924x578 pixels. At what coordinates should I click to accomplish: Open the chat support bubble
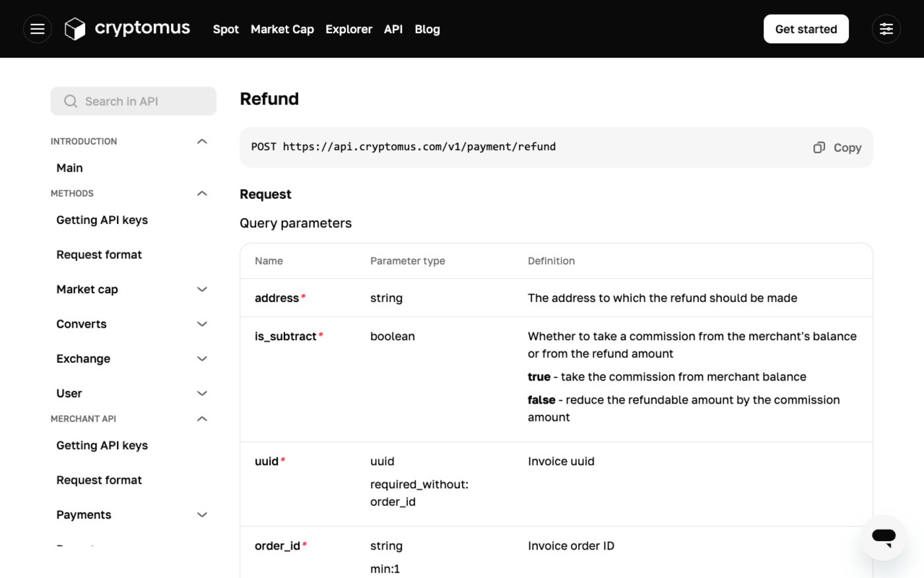(x=884, y=537)
